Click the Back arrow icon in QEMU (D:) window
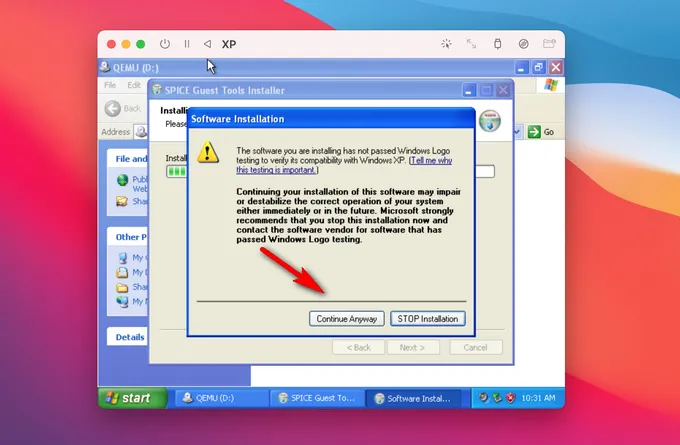Image resolution: width=680 pixels, height=445 pixels. [x=113, y=108]
